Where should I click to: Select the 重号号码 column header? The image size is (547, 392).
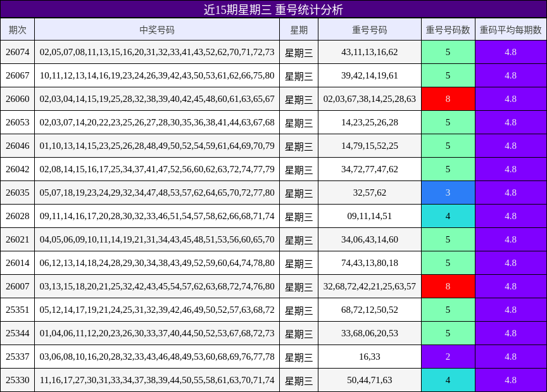(x=370, y=29)
